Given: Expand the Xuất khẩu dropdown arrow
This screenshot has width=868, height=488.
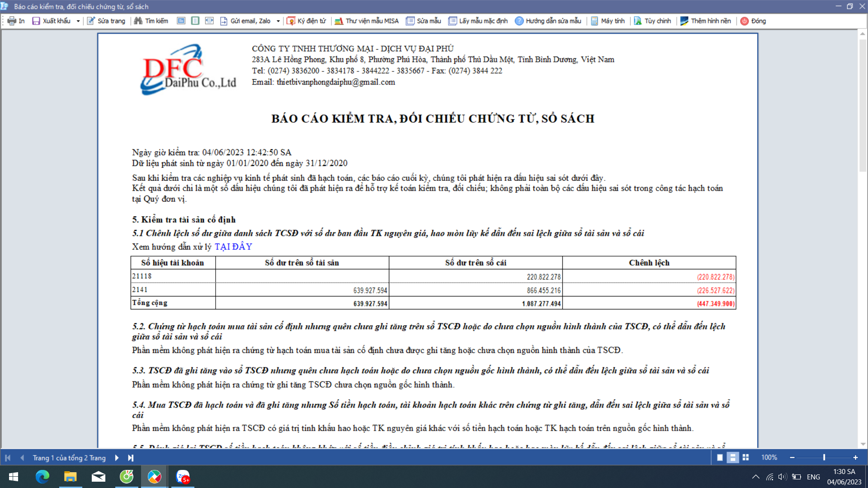Looking at the screenshot, I should point(78,21).
